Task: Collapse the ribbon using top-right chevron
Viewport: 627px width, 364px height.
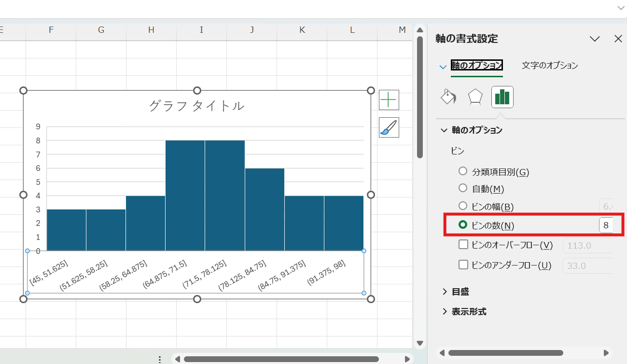Action: [x=620, y=8]
